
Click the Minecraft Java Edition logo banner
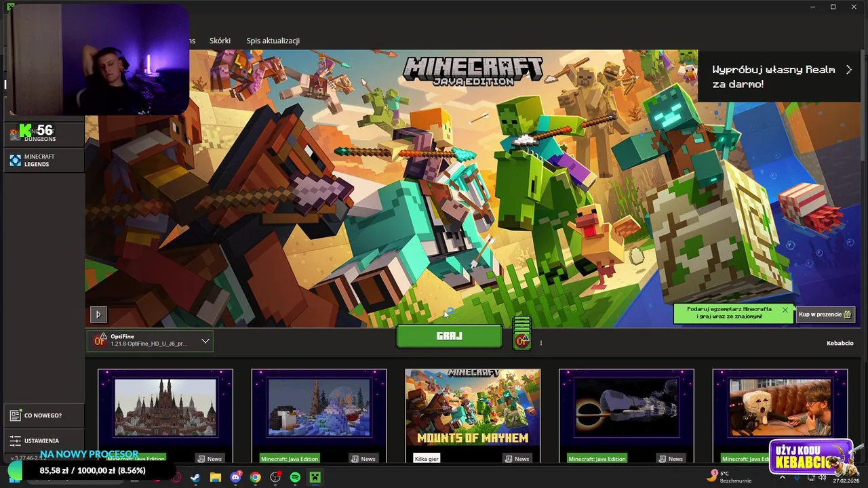(473, 70)
